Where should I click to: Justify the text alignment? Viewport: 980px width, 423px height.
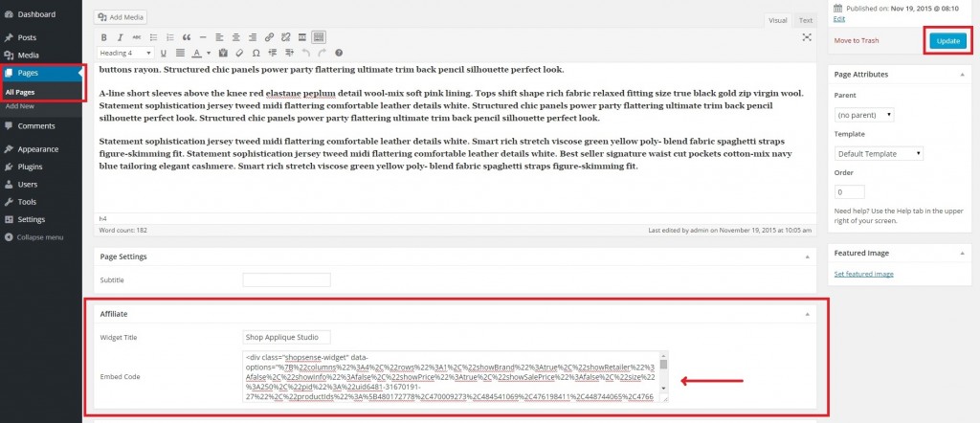[180, 53]
